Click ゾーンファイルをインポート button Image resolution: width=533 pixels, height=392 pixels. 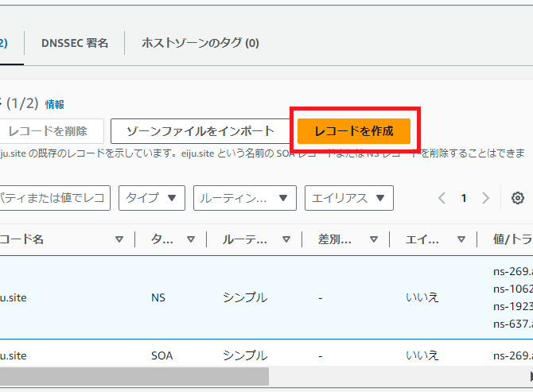pos(200,131)
